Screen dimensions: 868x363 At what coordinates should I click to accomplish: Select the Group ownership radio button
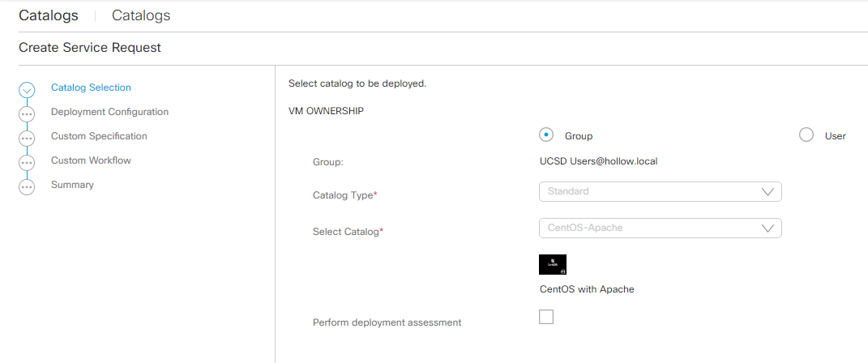546,135
